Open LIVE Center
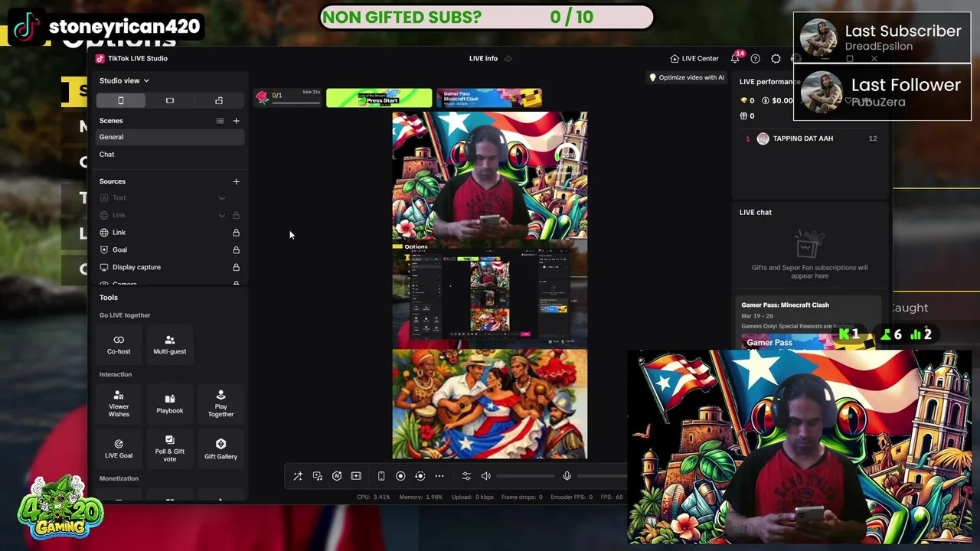Screen dimensions: 980x551 (x=694, y=58)
